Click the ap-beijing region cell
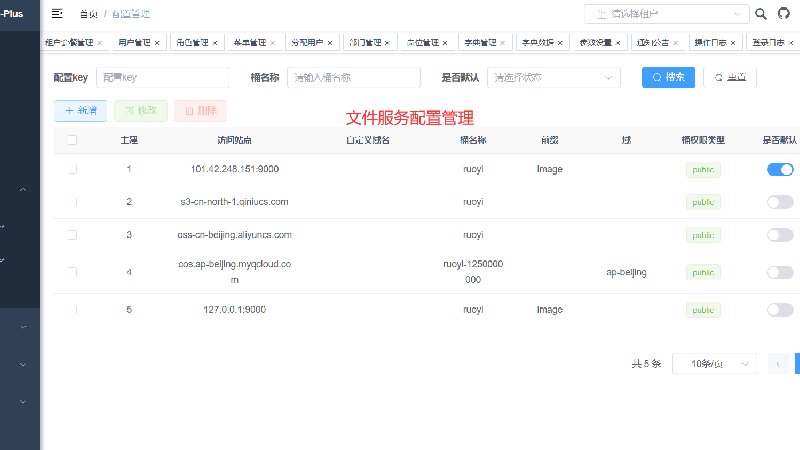Image resolution: width=800 pixels, height=450 pixels. coord(626,272)
